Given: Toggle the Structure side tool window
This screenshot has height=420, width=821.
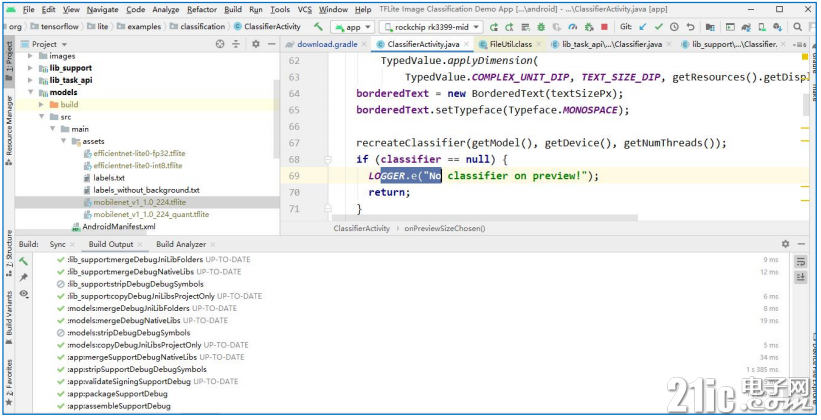Looking at the screenshot, I should [x=9, y=252].
